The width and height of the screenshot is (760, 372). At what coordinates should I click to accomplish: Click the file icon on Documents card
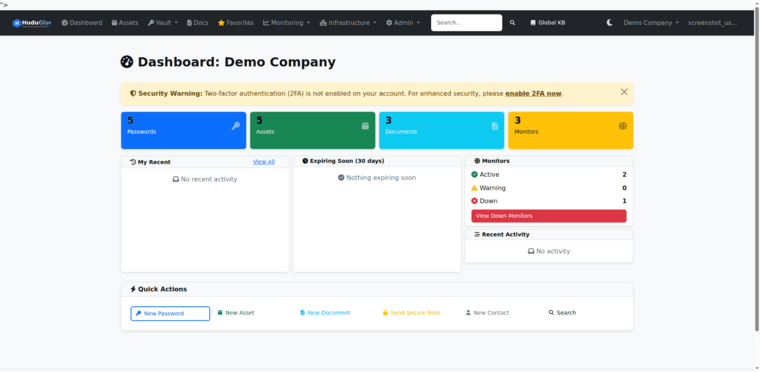(x=495, y=126)
